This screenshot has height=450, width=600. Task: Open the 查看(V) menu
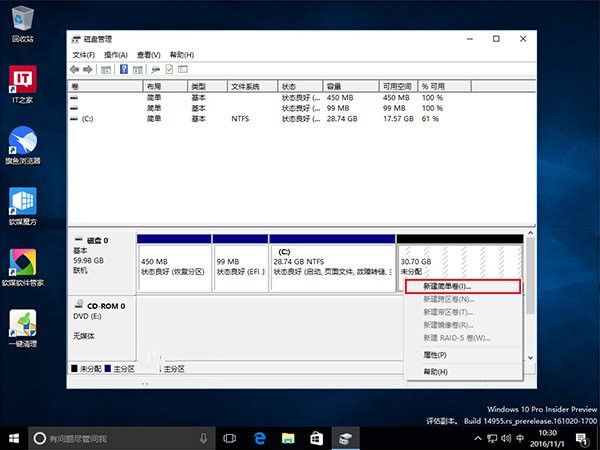[149, 54]
